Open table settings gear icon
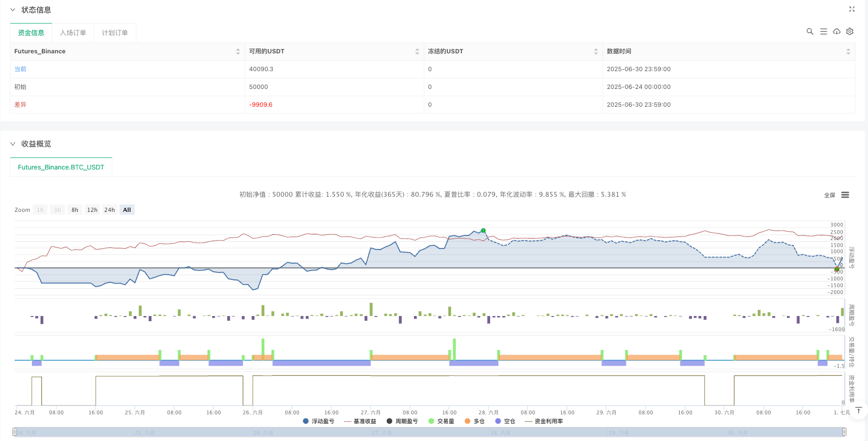 click(850, 31)
